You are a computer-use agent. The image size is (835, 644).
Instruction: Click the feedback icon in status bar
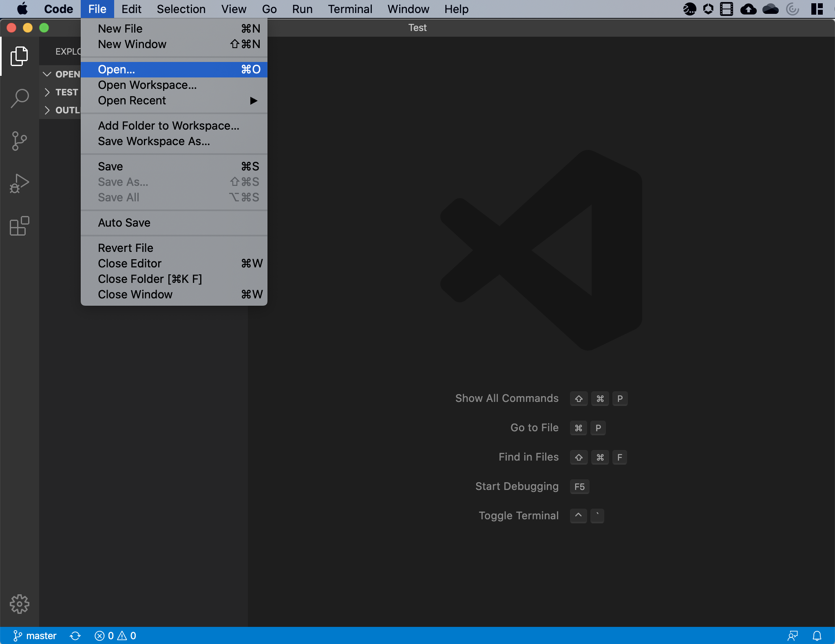coord(793,635)
